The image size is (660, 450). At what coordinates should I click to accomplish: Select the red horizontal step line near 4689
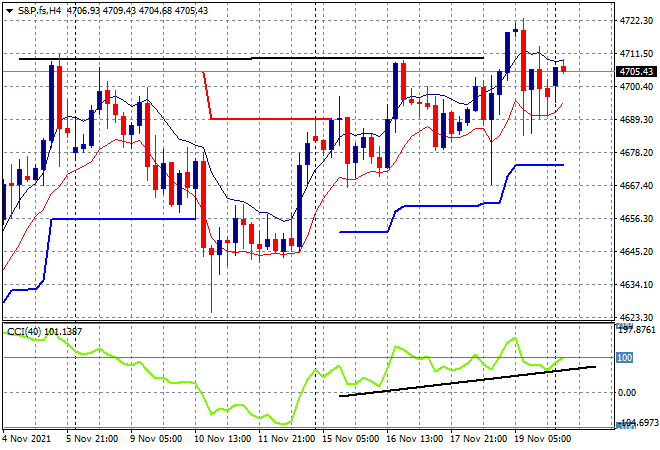[269, 119]
